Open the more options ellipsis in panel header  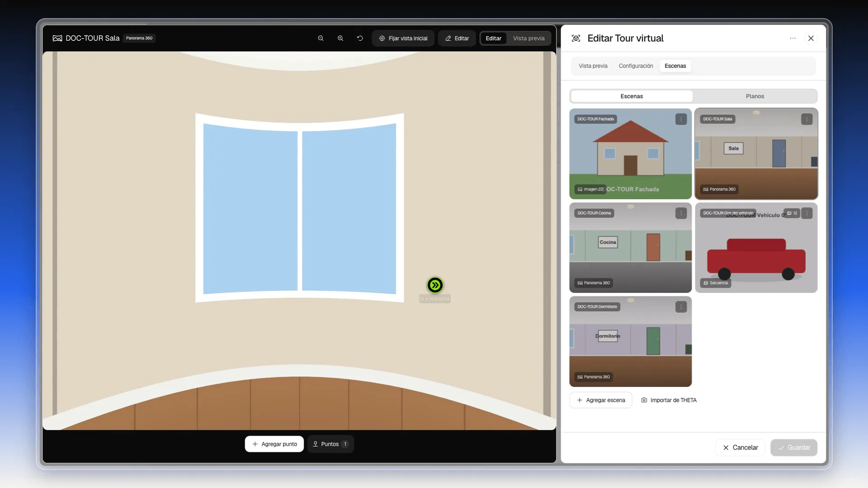(x=793, y=38)
